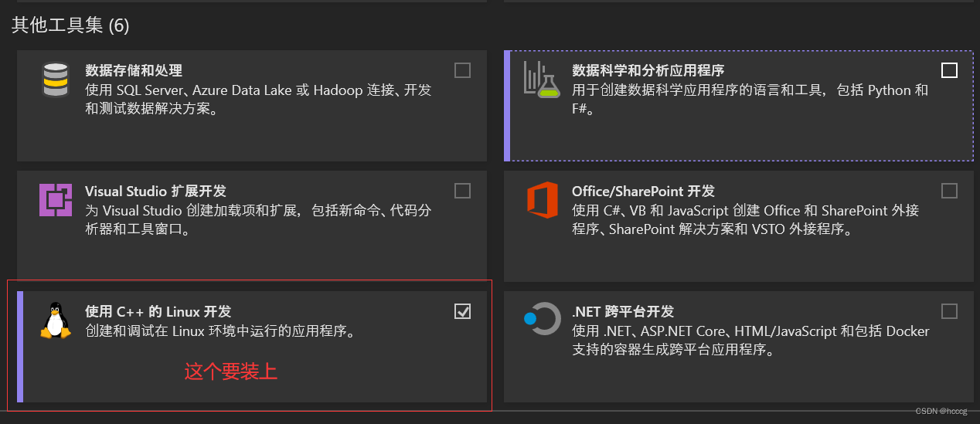Click the flask chart icon for 数据科学和分析应用程序

541,80
